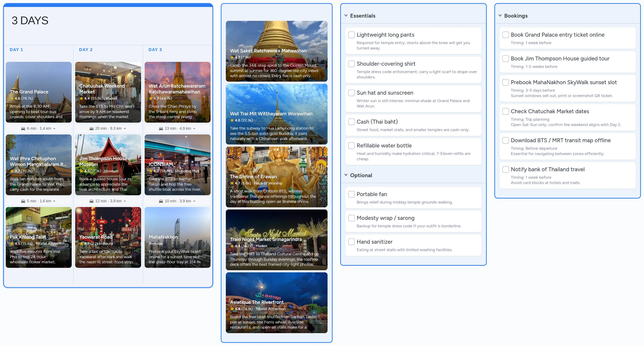Mark Check Chatuchak Market dates done

click(506, 111)
